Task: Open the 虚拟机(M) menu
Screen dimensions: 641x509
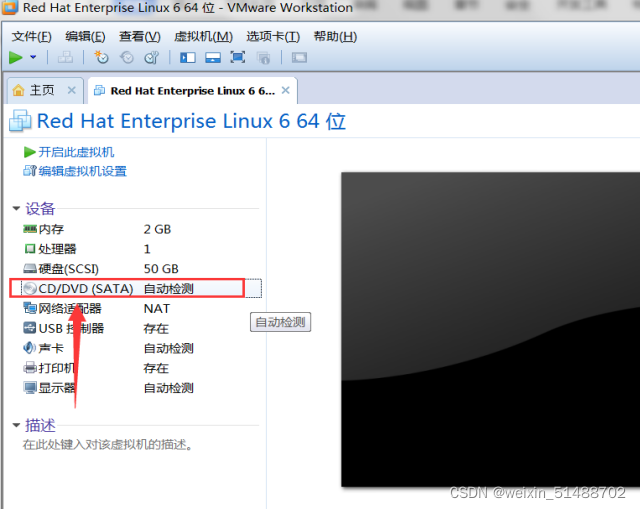Action: [x=203, y=37]
